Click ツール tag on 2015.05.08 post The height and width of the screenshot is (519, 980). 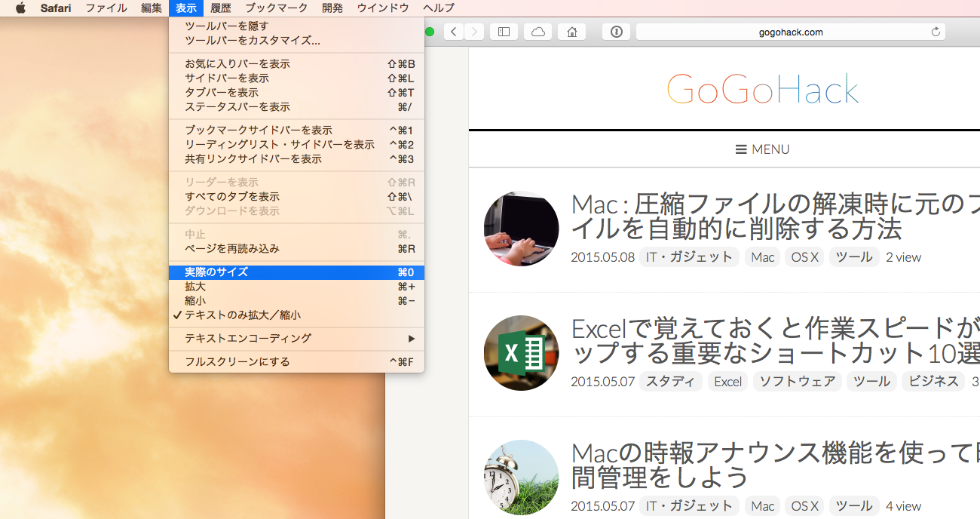point(854,257)
